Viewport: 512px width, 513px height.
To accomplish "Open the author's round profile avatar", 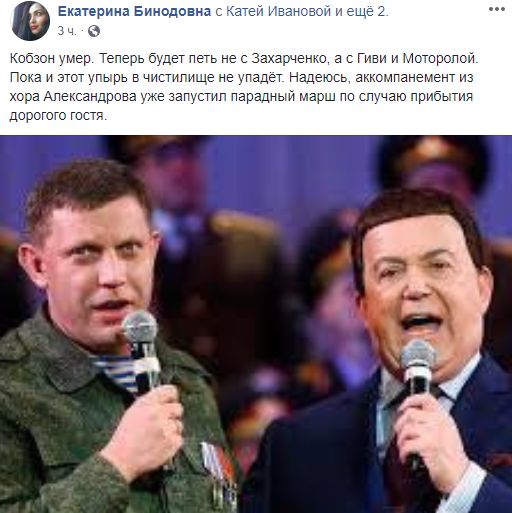I will click(x=30, y=21).
